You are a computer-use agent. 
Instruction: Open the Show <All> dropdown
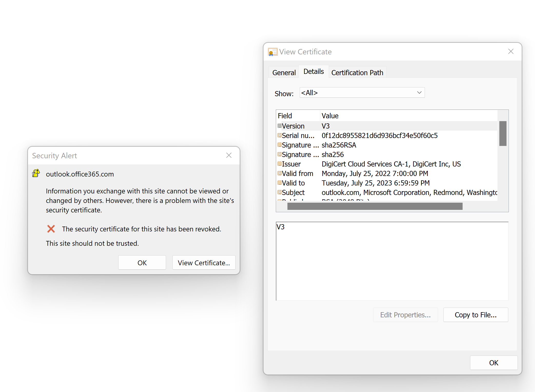pos(362,93)
